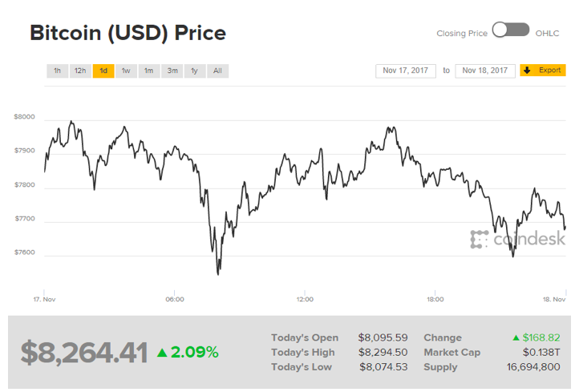The image size is (575, 392).
Task: Show All price history
Action: coord(218,71)
